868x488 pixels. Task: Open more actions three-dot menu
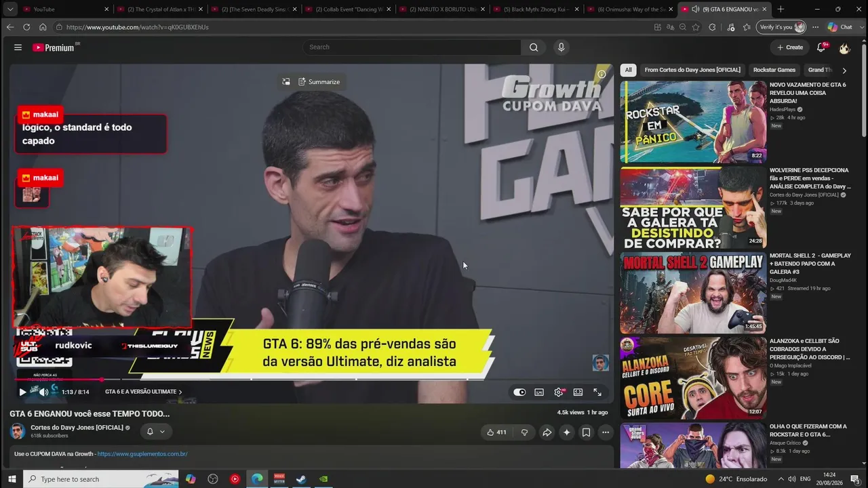pos(606,432)
